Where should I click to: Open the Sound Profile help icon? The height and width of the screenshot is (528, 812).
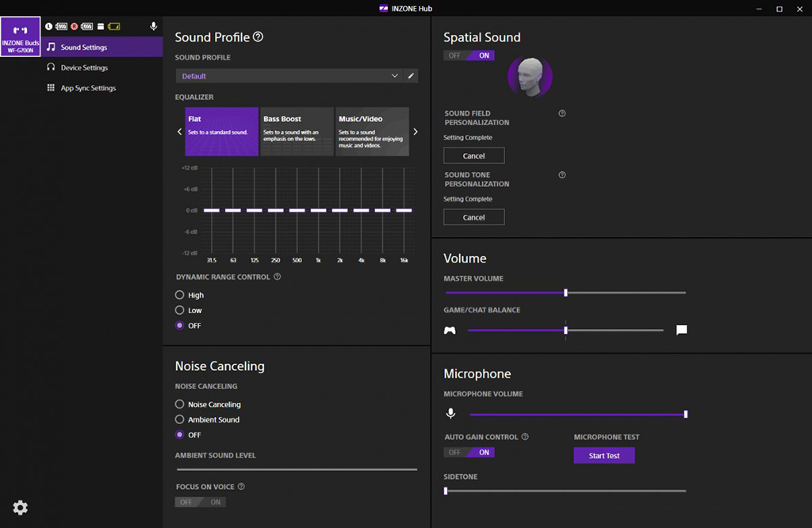pos(258,36)
